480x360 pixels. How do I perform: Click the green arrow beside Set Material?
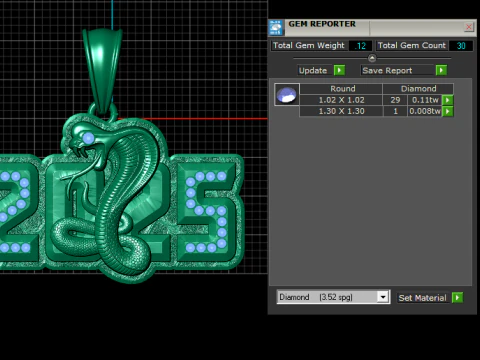[x=457, y=297]
